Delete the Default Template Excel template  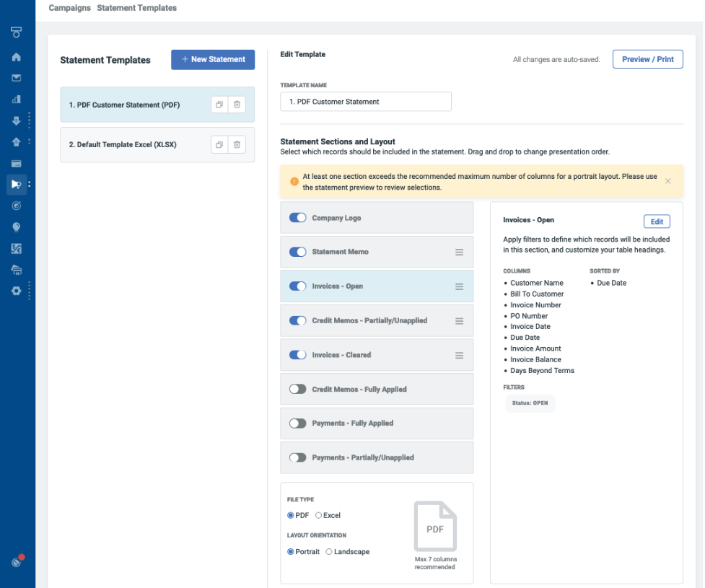237,145
